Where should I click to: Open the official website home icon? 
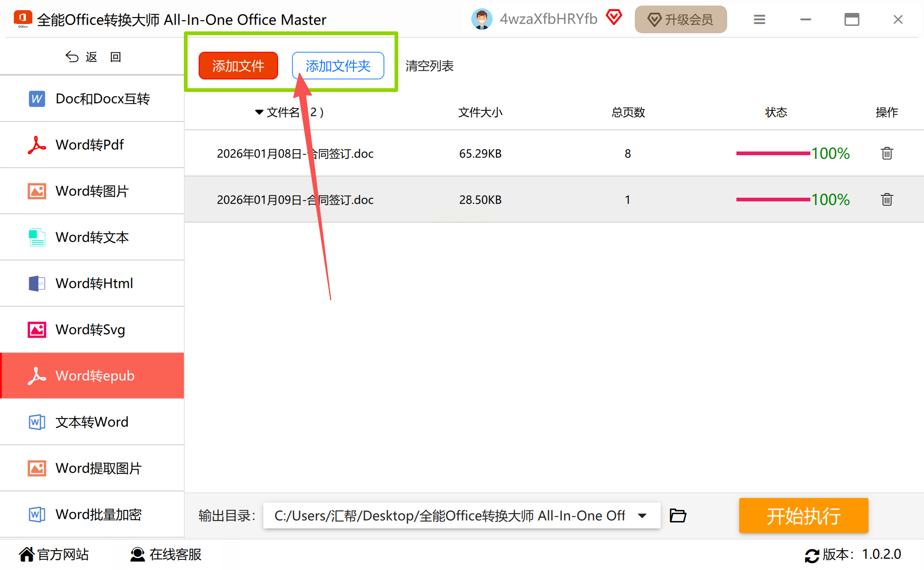pos(27,554)
